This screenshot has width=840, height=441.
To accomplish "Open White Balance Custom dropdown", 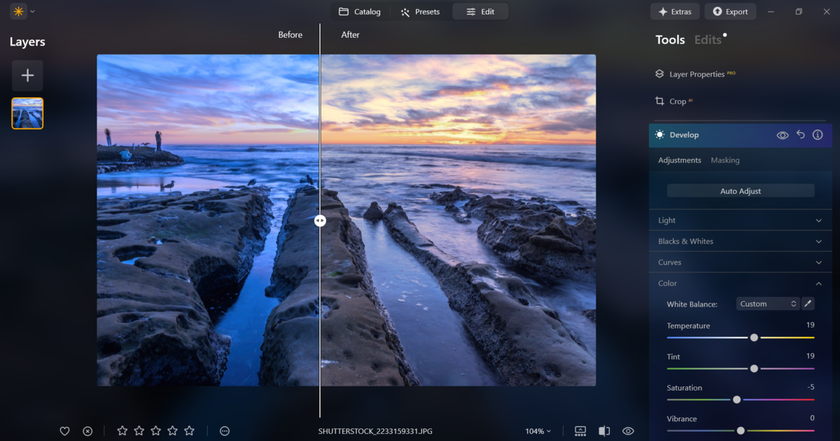I will (x=767, y=304).
